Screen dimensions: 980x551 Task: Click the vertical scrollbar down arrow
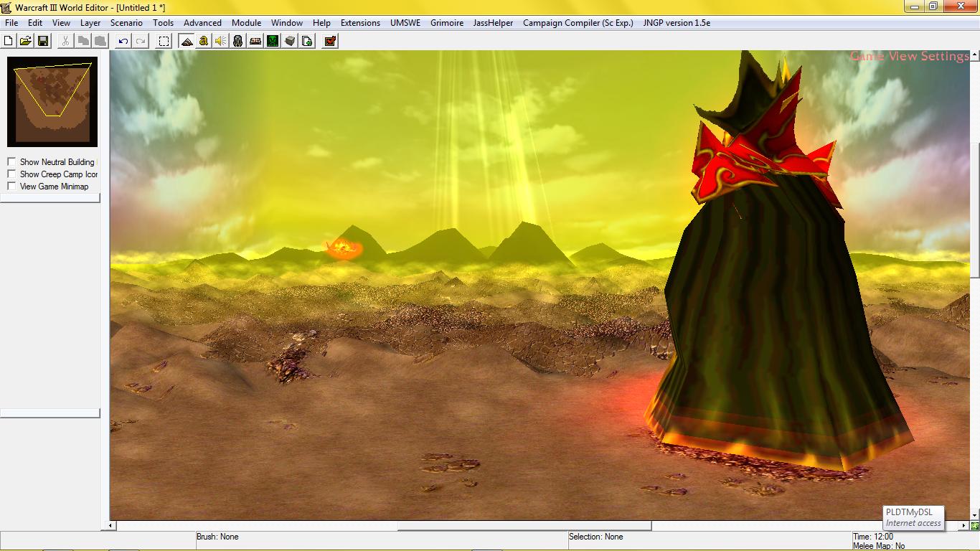coord(975,516)
